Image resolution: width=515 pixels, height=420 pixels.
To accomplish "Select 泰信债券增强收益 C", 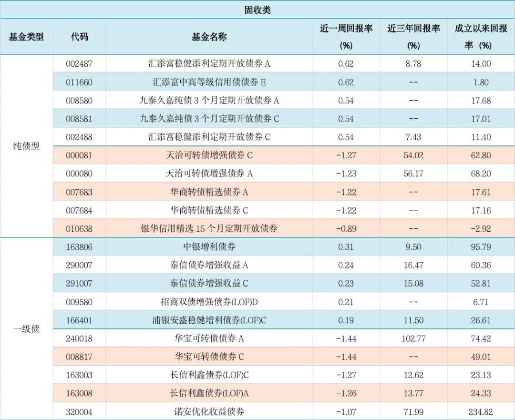I will coord(209,283).
